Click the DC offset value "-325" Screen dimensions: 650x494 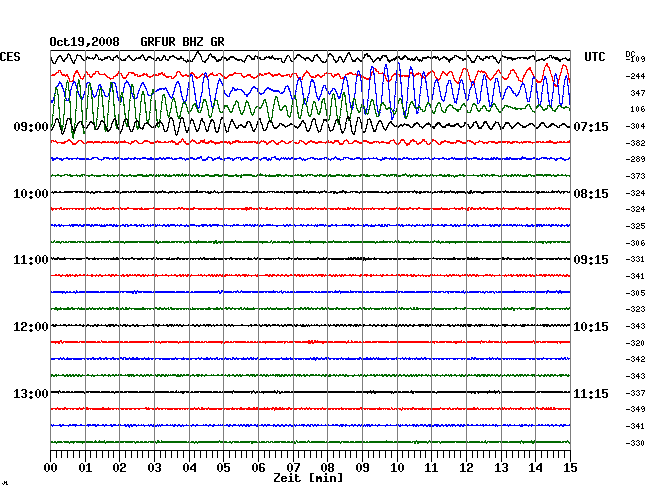pyautogui.click(x=635, y=226)
